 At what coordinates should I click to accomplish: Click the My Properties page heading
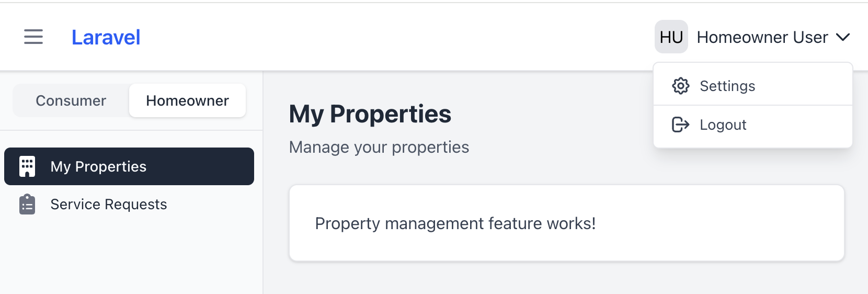370,114
